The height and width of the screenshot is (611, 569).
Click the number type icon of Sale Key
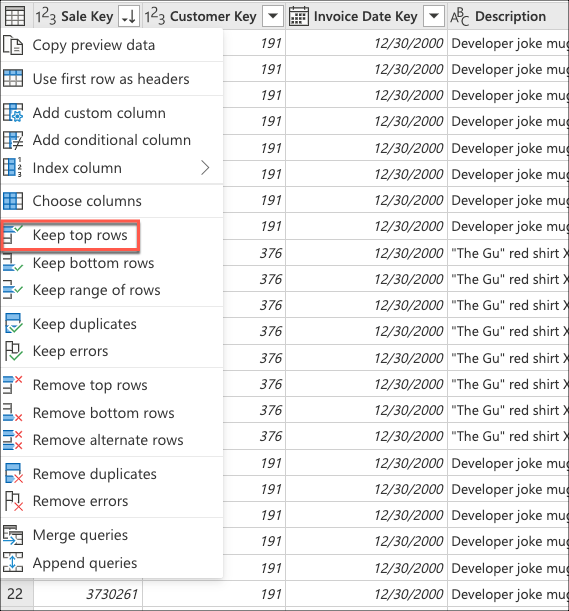pyautogui.click(x=46, y=16)
